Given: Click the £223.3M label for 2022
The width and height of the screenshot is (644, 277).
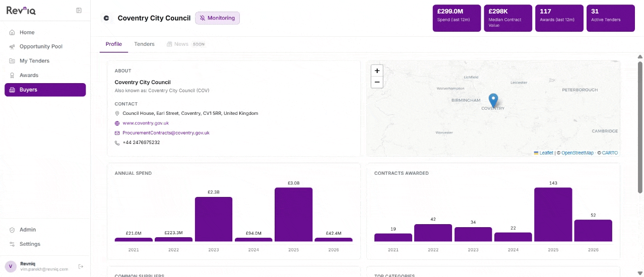Looking at the screenshot, I should coord(173,233).
